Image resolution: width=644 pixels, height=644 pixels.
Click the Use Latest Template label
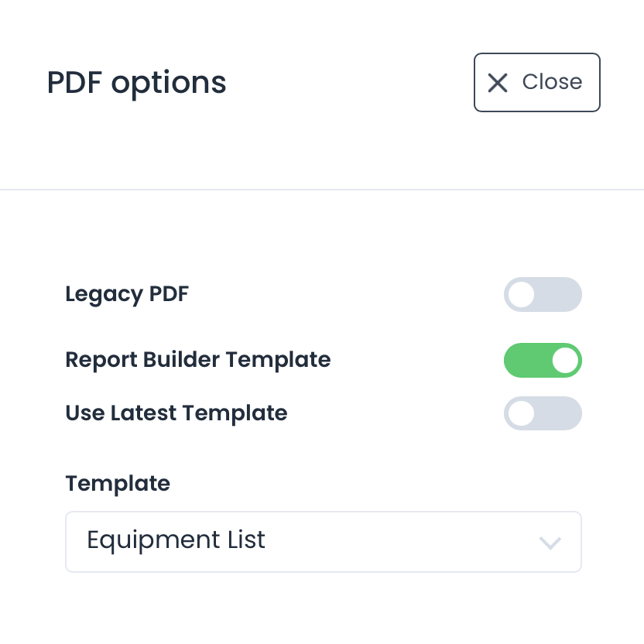click(x=176, y=413)
